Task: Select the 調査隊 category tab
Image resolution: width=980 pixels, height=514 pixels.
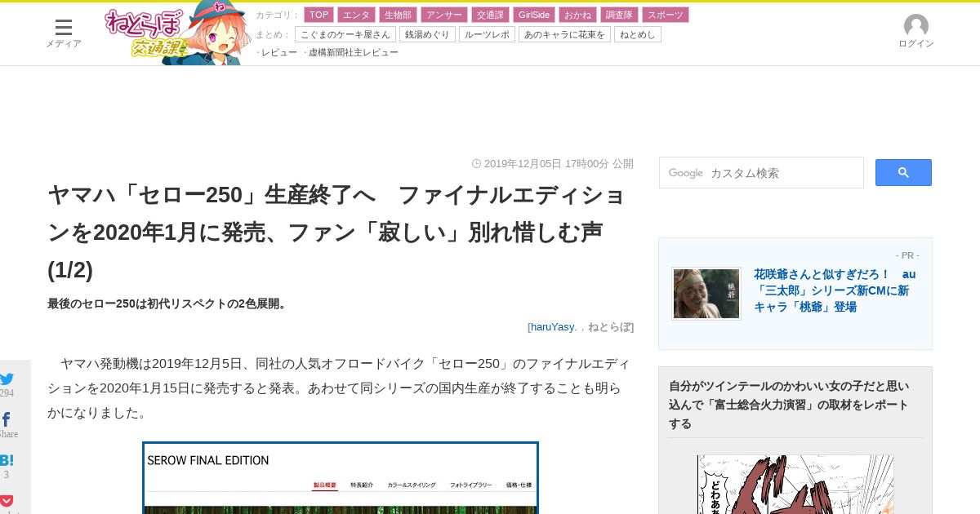Action: click(619, 15)
